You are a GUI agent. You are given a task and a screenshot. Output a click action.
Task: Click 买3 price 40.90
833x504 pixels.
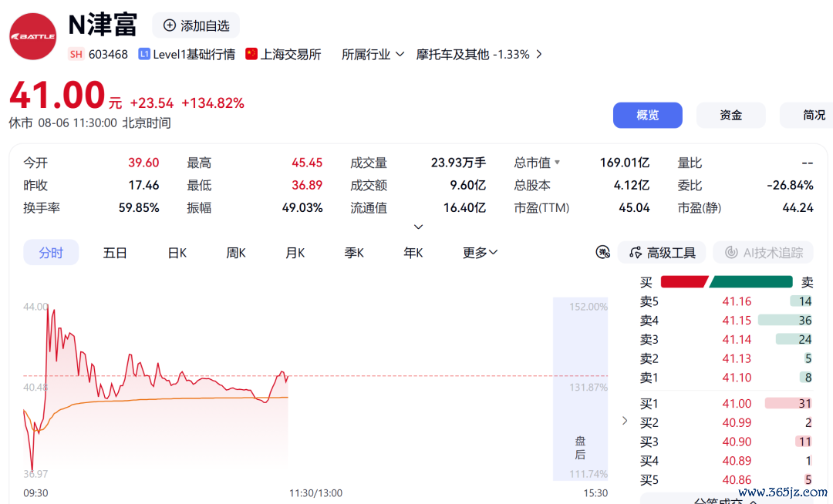click(737, 442)
